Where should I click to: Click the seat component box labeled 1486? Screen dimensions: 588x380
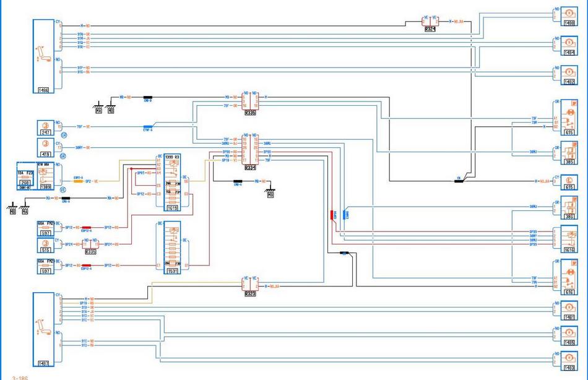coord(43,56)
